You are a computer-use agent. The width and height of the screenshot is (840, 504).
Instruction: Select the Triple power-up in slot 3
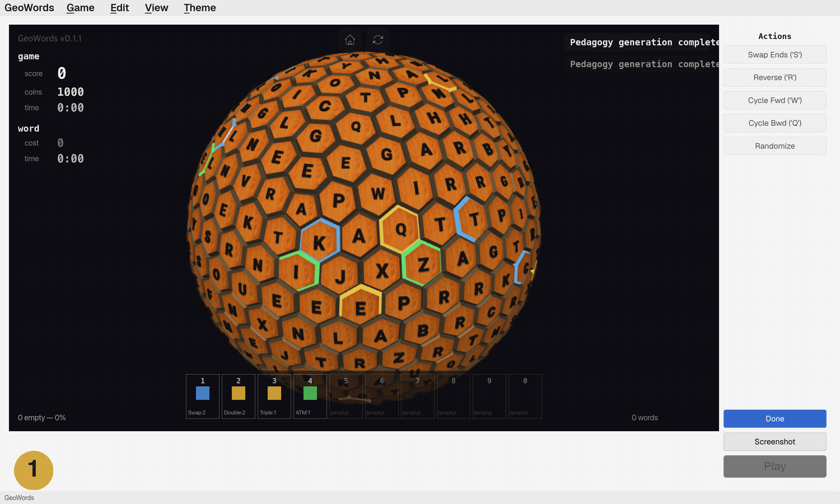pyautogui.click(x=274, y=396)
